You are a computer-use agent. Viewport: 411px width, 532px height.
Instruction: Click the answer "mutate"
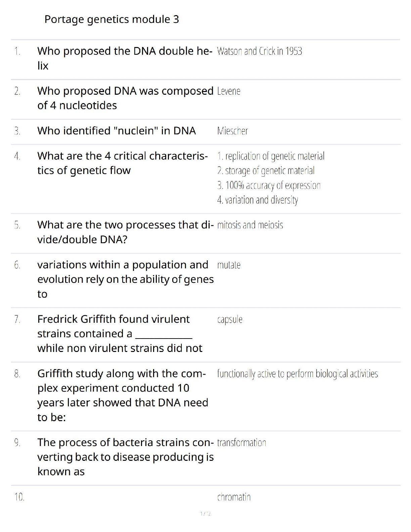coord(229,265)
